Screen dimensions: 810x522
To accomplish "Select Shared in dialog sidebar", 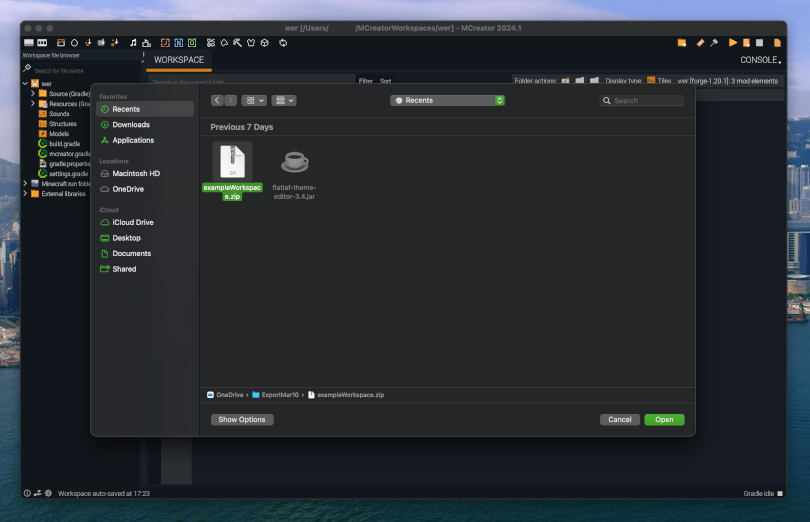I will 145,269.
